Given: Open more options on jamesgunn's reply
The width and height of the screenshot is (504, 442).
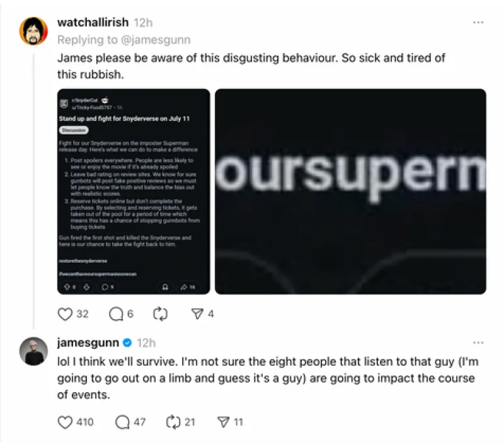Looking at the screenshot, I should [478, 342].
